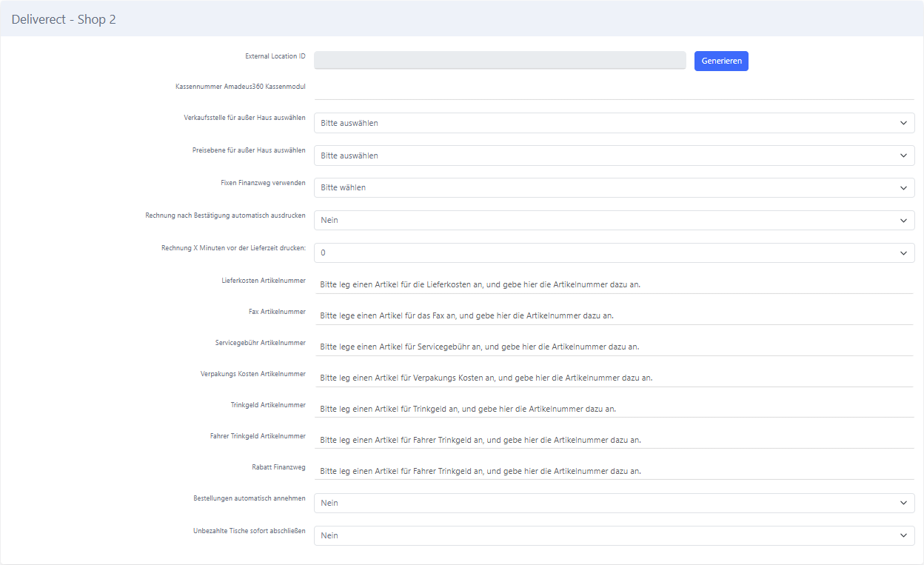Click the Unbezahlte Tische sofort abschließen label

point(250,532)
